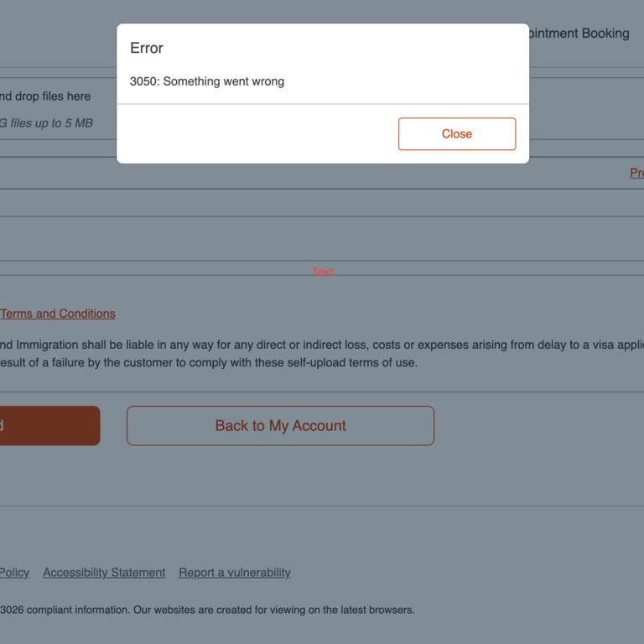Click the empty row above the red Text label
The height and width of the screenshot is (644, 644).
[x=252, y=239]
